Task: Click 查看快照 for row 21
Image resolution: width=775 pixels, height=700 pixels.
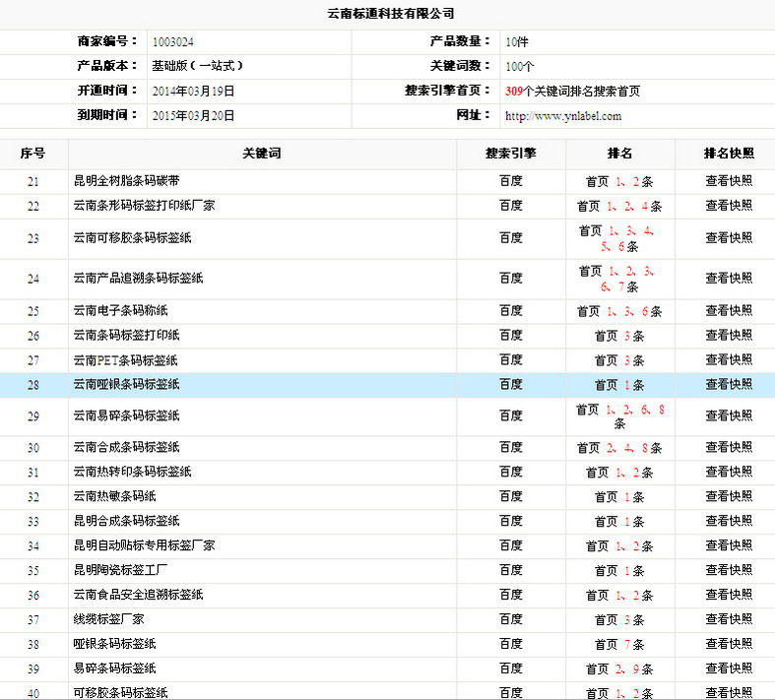Action: [729, 181]
